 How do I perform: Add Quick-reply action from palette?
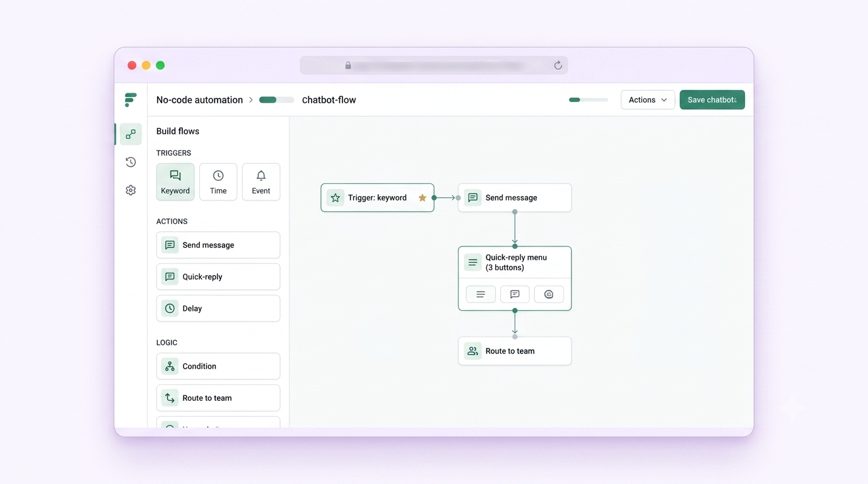pos(218,277)
